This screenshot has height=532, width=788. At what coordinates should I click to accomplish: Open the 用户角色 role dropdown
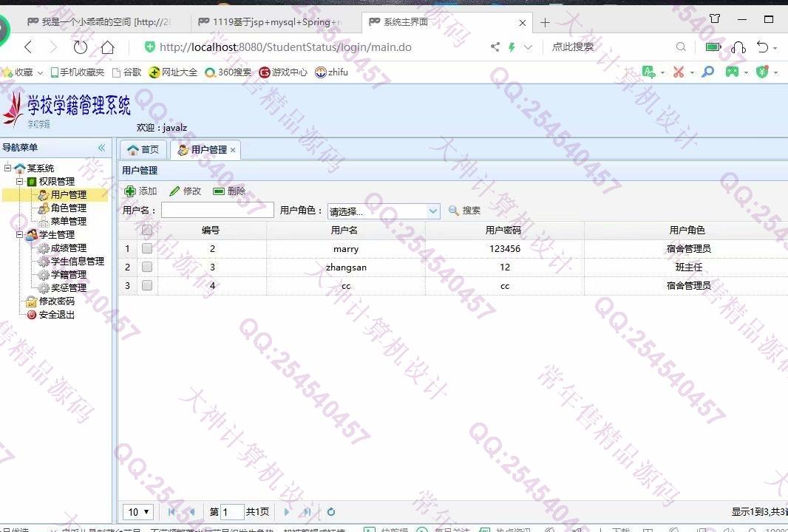(x=432, y=211)
